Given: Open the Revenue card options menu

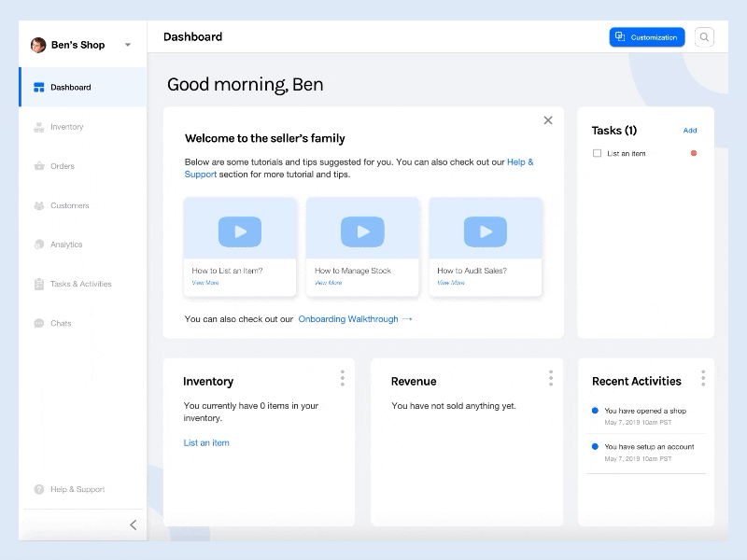Looking at the screenshot, I should (551, 378).
